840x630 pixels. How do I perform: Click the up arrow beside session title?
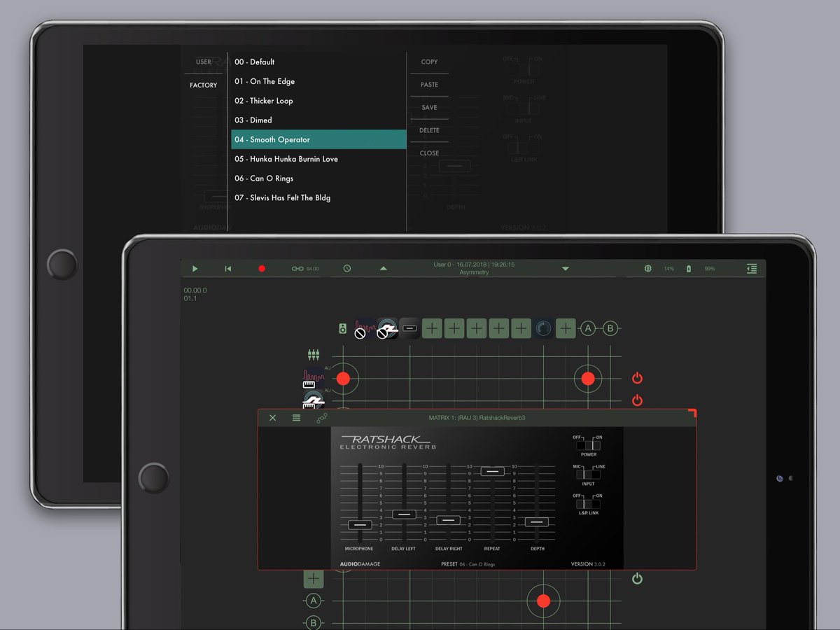pos(383,269)
